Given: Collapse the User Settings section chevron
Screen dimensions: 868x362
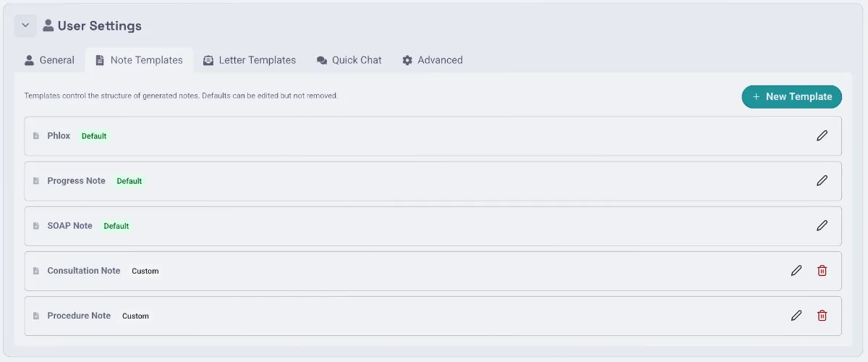Looking at the screenshot, I should 25,25.
